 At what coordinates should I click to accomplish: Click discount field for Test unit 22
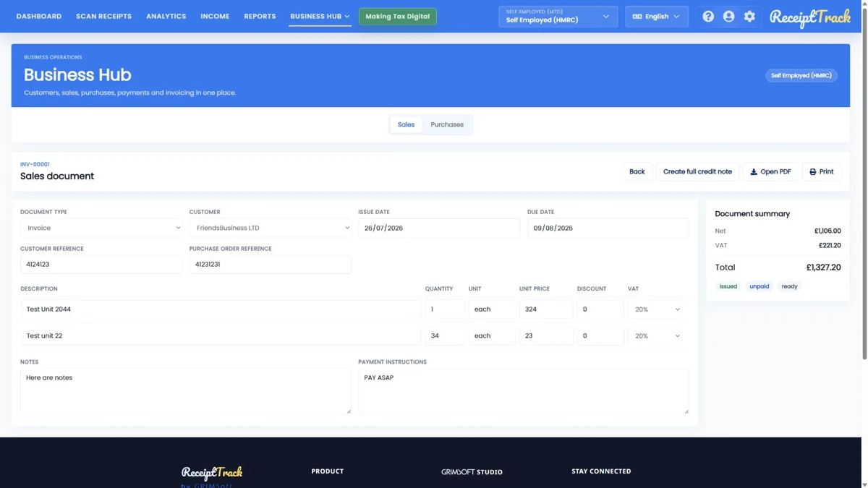pos(600,335)
